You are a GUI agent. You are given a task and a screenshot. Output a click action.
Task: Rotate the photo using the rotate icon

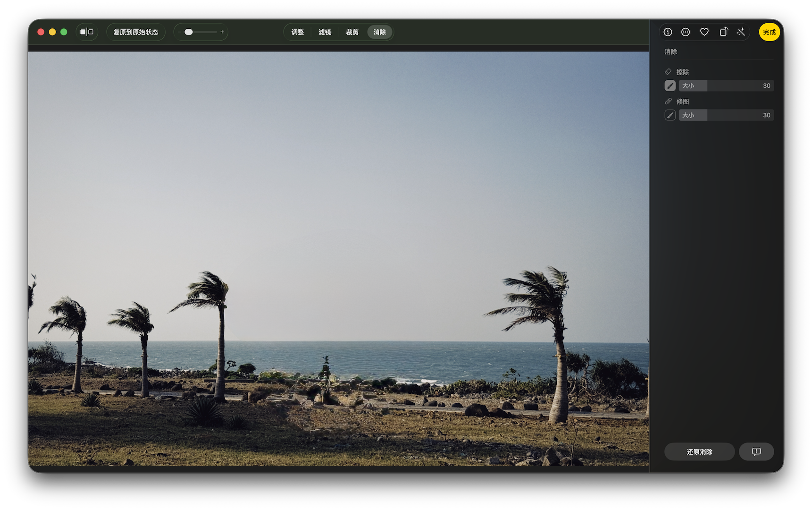[x=723, y=32]
